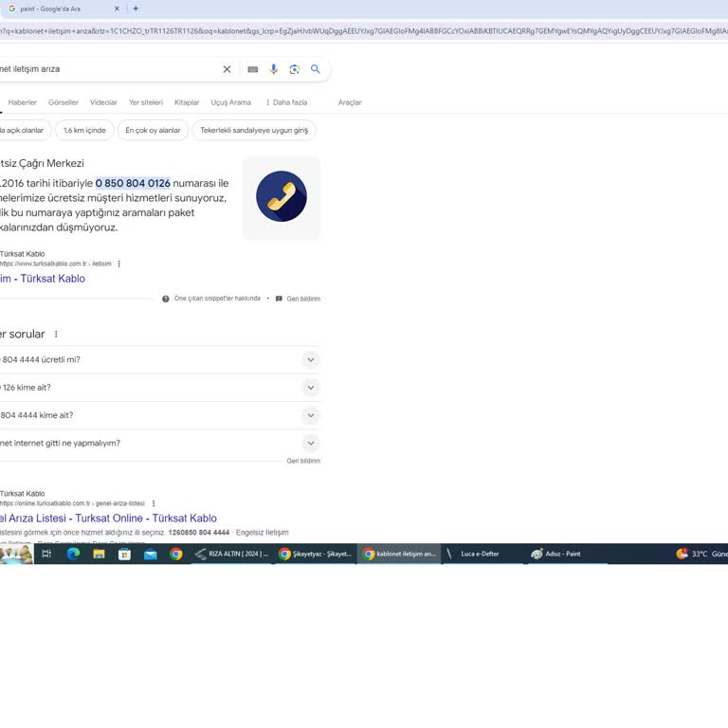
Task: Clear the search box with the X icon
Action: (x=227, y=69)
